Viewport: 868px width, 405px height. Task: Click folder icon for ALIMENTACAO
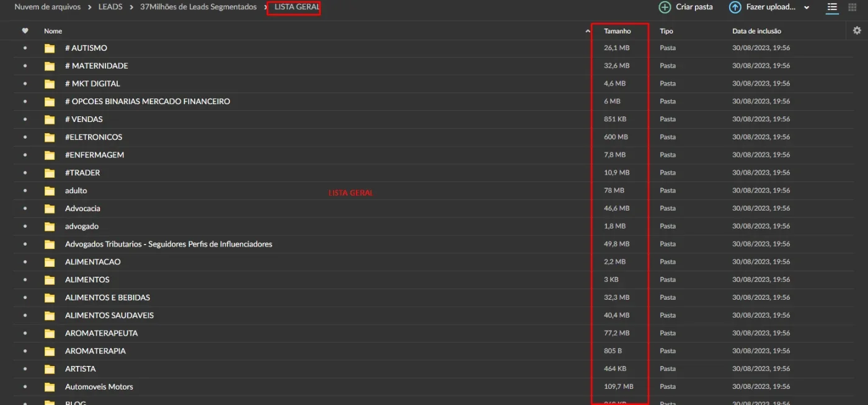click(x=50, y=262)
